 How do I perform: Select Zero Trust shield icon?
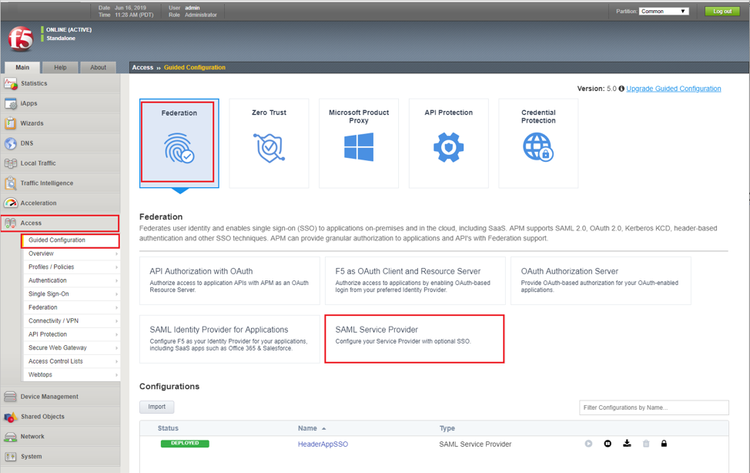269,148
